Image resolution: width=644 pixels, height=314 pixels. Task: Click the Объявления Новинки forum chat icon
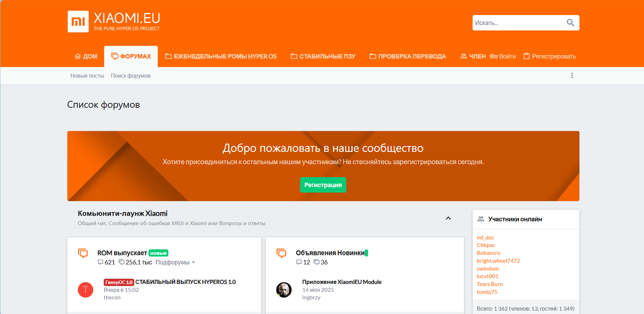click(281, 253)
